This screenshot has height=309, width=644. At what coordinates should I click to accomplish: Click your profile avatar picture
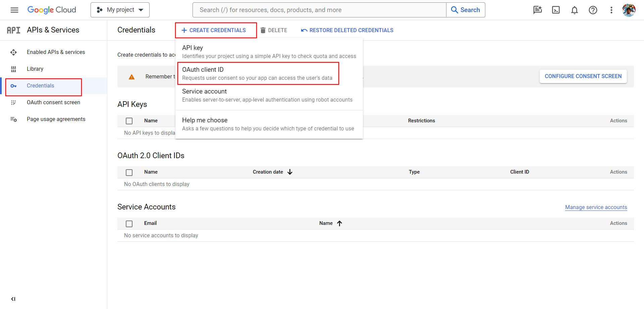[x=629, y=10]
